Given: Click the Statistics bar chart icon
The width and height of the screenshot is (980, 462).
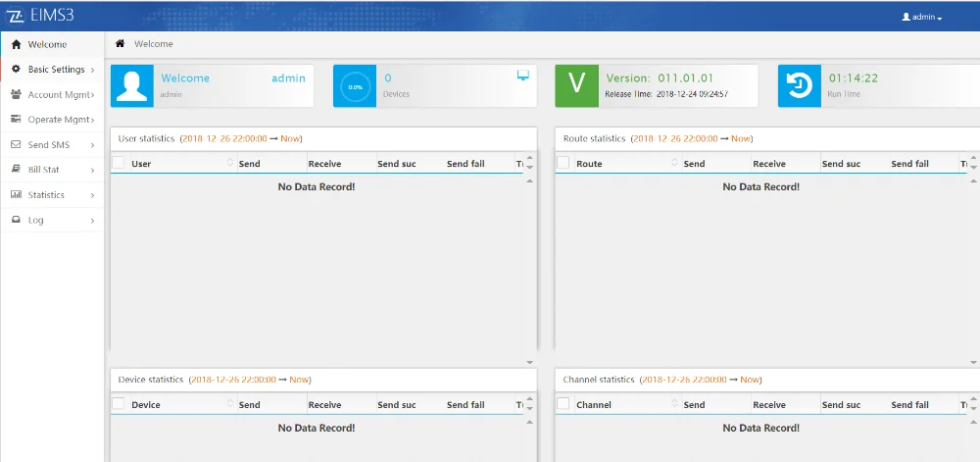Looking at the screenshot, I should coord(16,195).
